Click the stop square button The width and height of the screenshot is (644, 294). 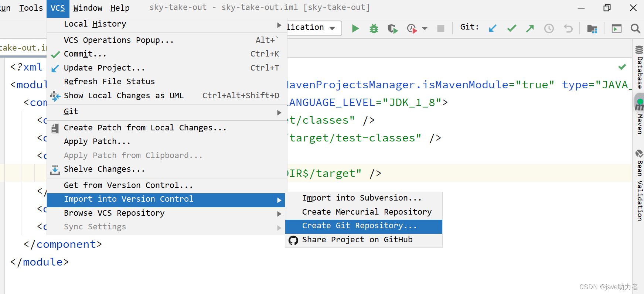(440, 28)
